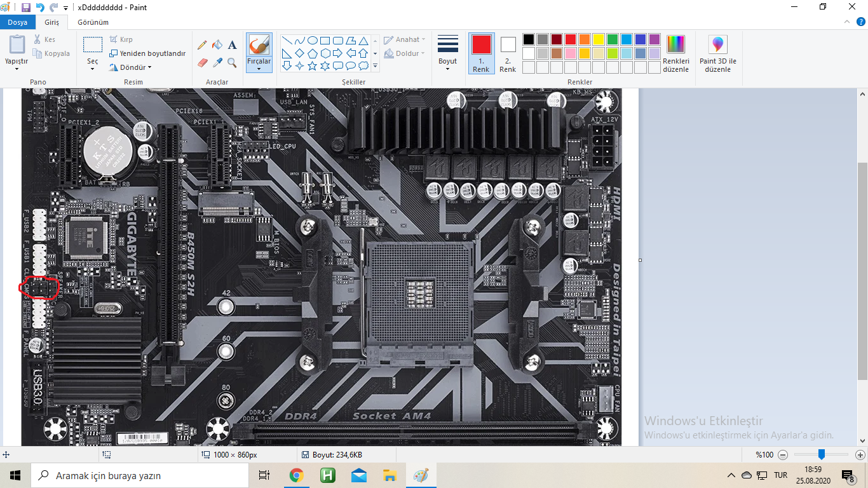This screenshot has height=488, width=868.
Task: Open the Dosya menu
Action: click(17, 22)
